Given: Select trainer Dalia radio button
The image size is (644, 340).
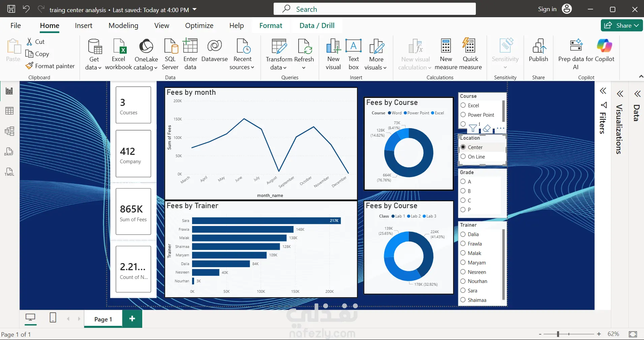Looking at the screenshot, I should (x=463, y=234).
